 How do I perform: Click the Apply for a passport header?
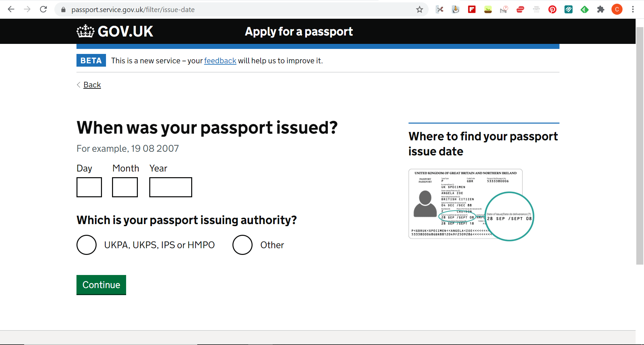[x=299, y=31]
